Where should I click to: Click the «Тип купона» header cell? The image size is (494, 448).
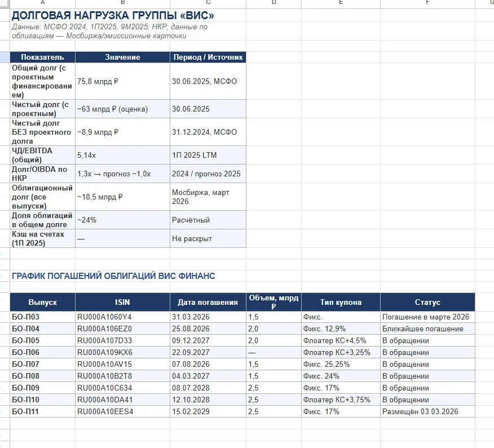341,302
